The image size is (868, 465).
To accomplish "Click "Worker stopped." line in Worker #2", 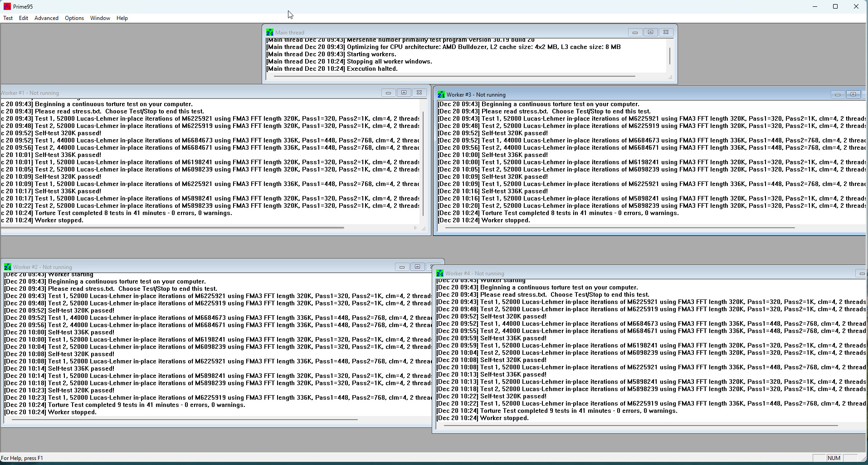I will pyautogui.click(x=50, y=412).
